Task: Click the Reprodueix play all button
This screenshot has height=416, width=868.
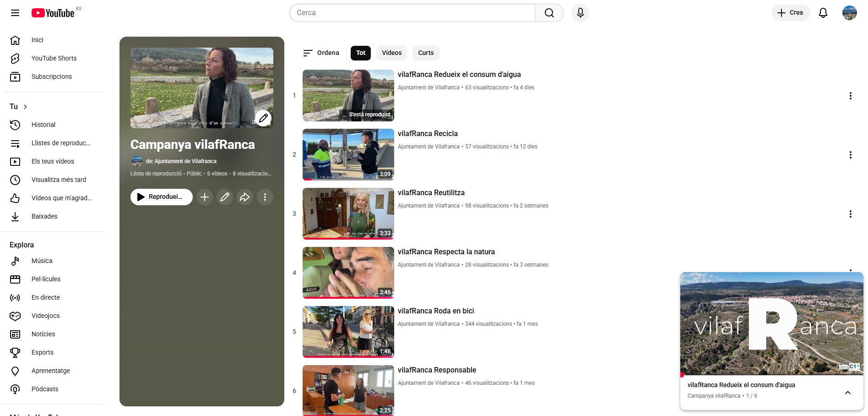Action: (161, 197)
